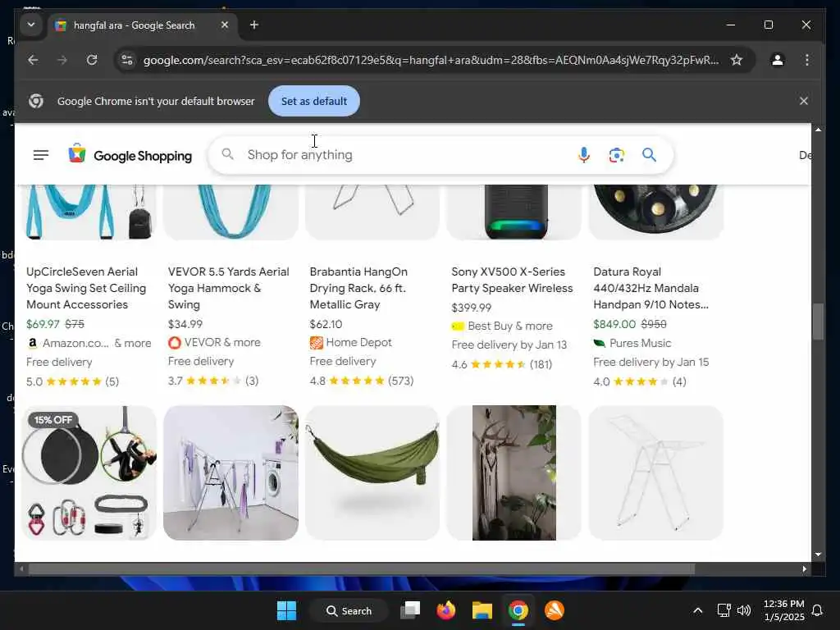Open a new browser tab
This screenshot has width=840, height=630.
(254, 25)
